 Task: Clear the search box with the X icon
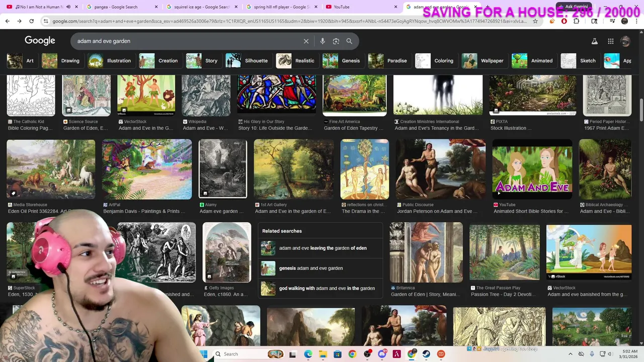306,41
